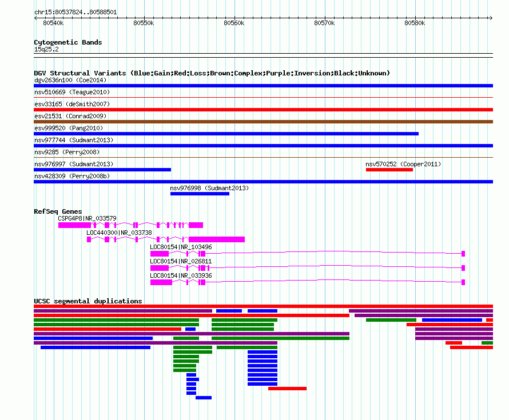Viewport: 509px width, 420px height.
Task: Select the blue nsv976998 gain bar
Action: [x=200, y=194]
